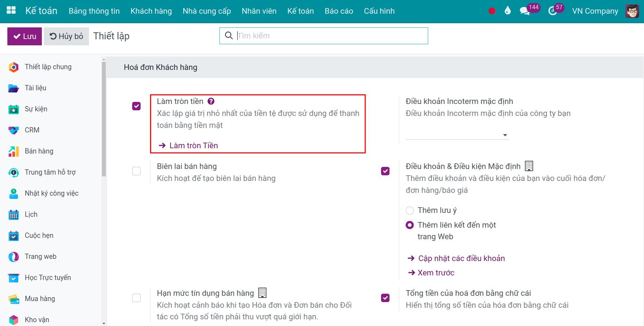Click the Trung tâm hỗ trợ icon
Image resolution: width=644 pixels, height=326 pixels.
(x=13, y=172)
